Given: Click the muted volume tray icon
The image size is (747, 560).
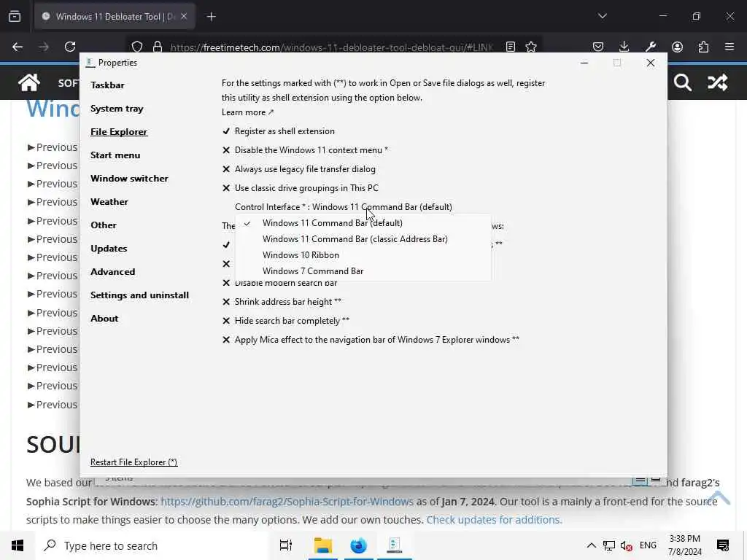Looking at the screenshot, I should pyautogui.click(x=627, y=545).
